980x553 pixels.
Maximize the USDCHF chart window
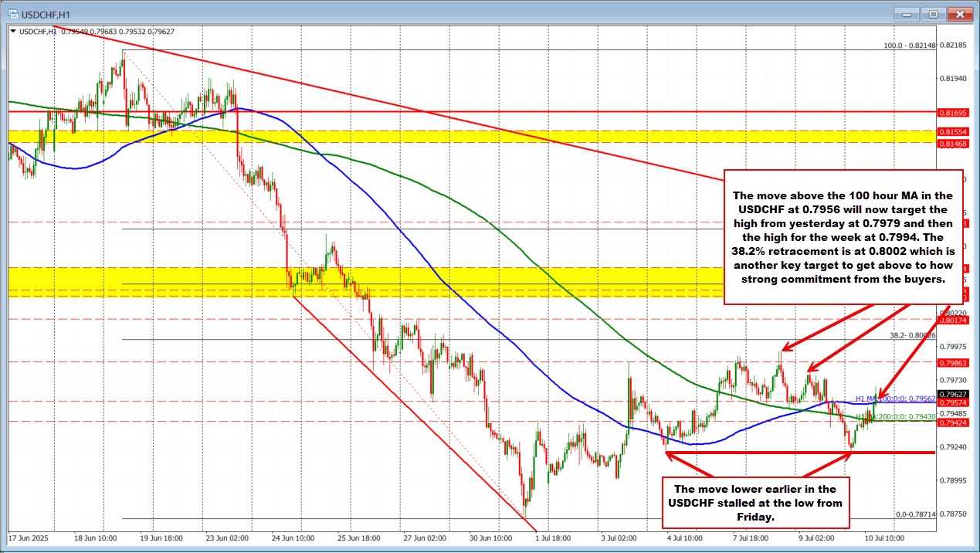(933, 14)
